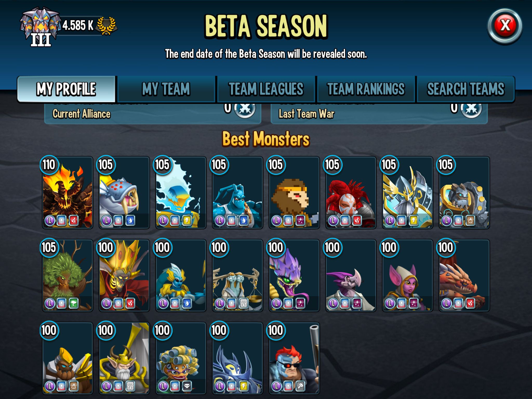532x399 pixels.
Task: Go to the Search Teams tab
Action: click(x=466, y=89)
